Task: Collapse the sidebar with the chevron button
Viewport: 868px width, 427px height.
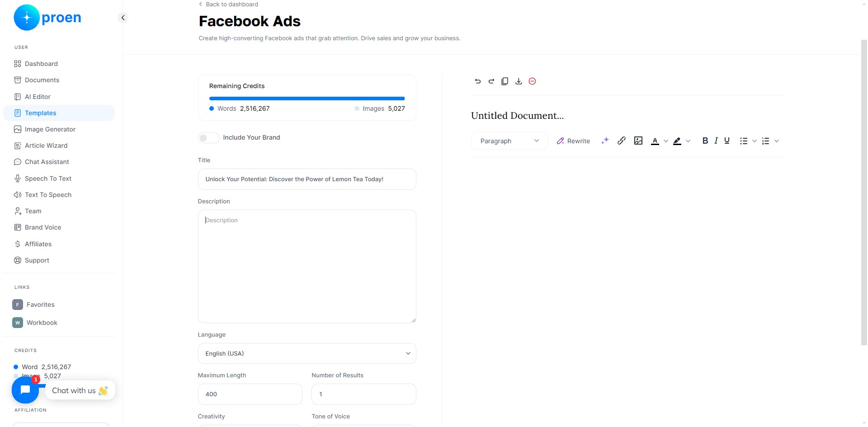Action: coord(123,18)
